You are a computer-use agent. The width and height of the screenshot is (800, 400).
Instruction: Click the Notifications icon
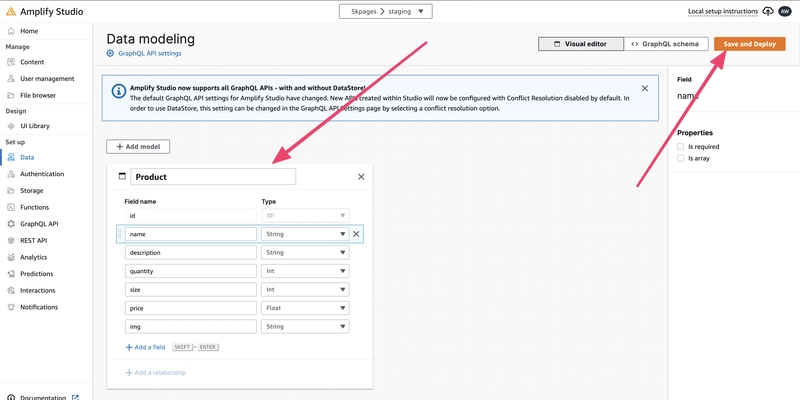click(x=11, y=307)
